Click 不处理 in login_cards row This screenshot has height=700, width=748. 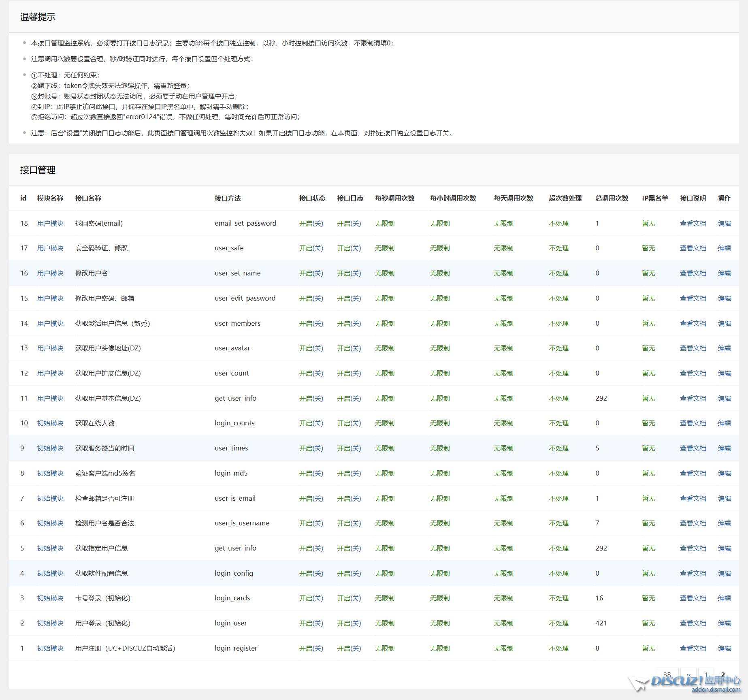click(x=558, y=598)
